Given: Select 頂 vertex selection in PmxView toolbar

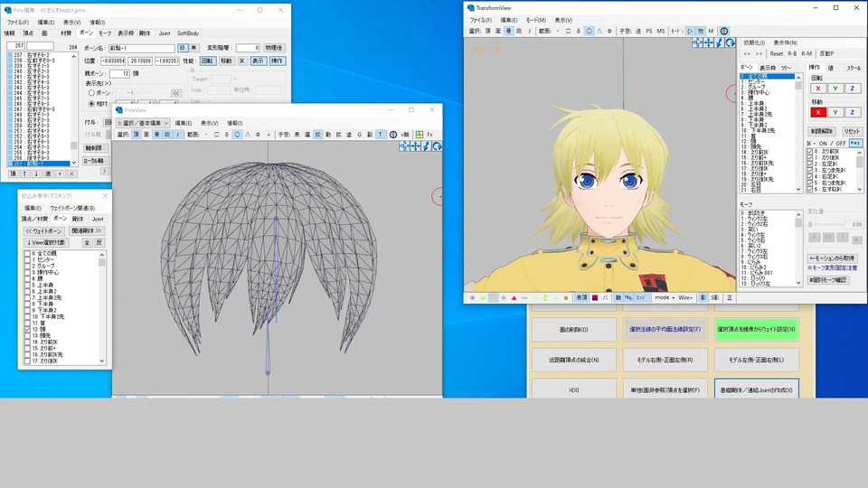Looking at the screenshot, I should 137,135.
